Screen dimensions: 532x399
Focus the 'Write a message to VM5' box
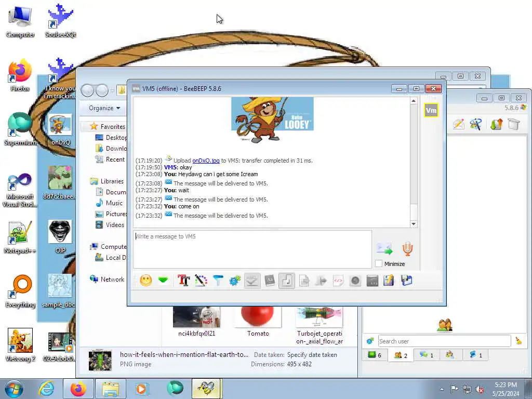(252, 249)
